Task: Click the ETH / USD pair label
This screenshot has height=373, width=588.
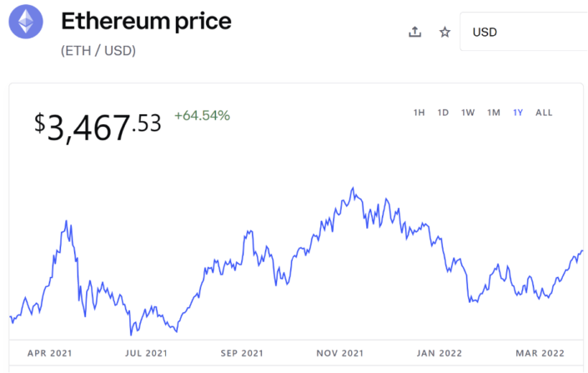Action: (x=98, y=51)
